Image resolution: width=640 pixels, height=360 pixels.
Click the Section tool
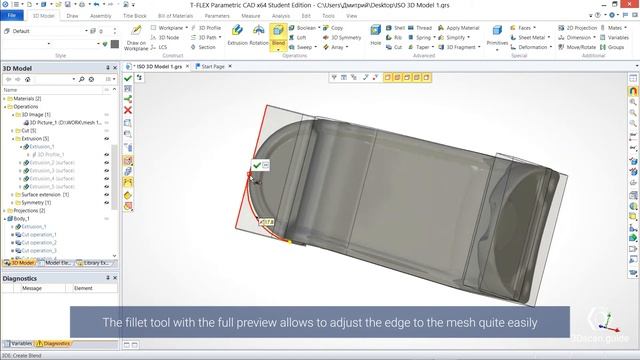[203, 47]
